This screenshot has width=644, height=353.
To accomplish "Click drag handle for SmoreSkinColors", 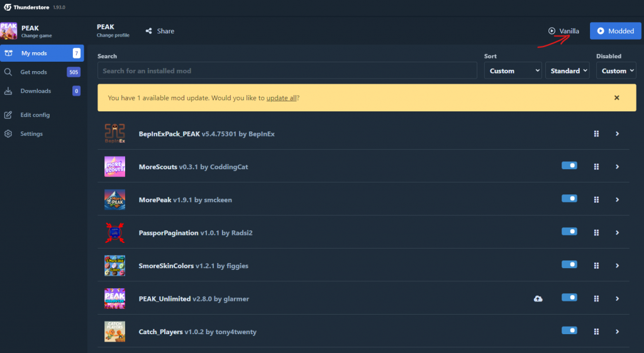I will pos(596,266).
